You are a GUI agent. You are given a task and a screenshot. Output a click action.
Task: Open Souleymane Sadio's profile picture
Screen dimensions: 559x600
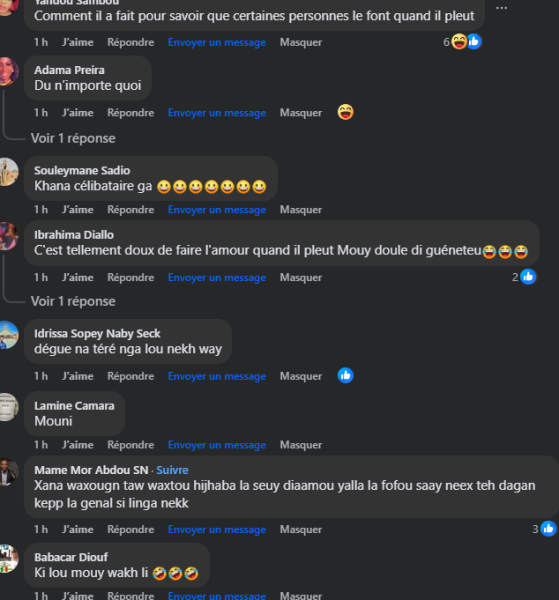click(8, 172)
